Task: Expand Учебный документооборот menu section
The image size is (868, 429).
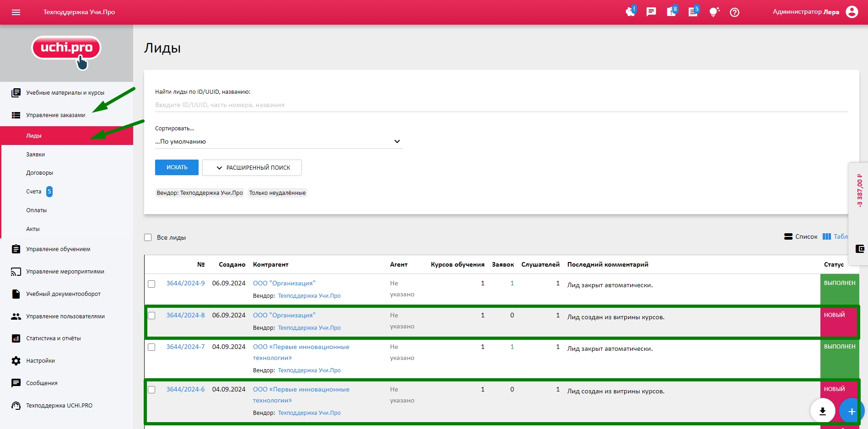Action: click(67, 294)
